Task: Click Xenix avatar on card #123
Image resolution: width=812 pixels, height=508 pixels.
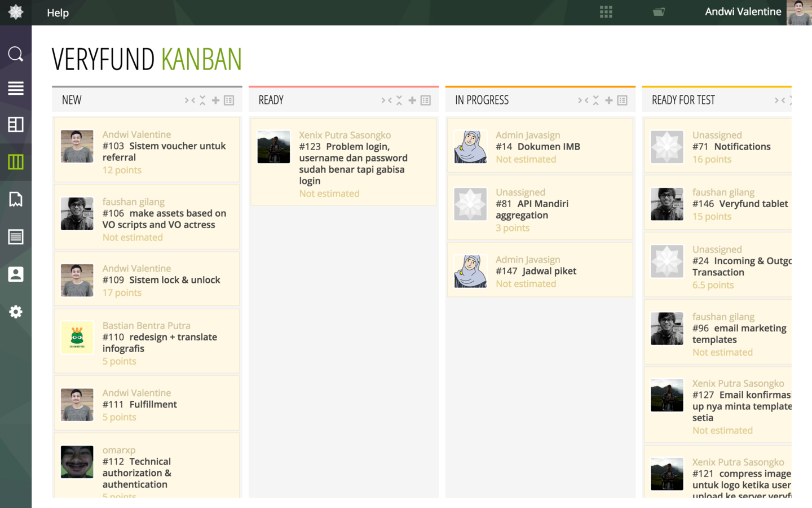Action: (x=273, y=147)
